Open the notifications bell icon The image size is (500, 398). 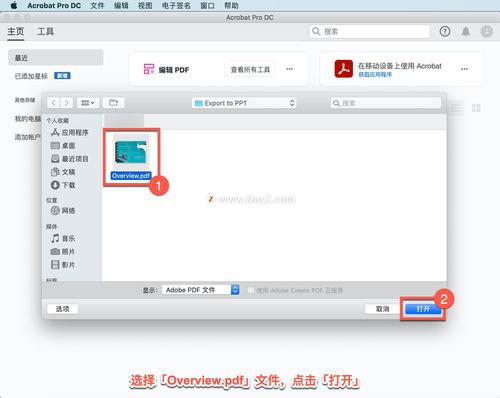(x=466, y=32)
